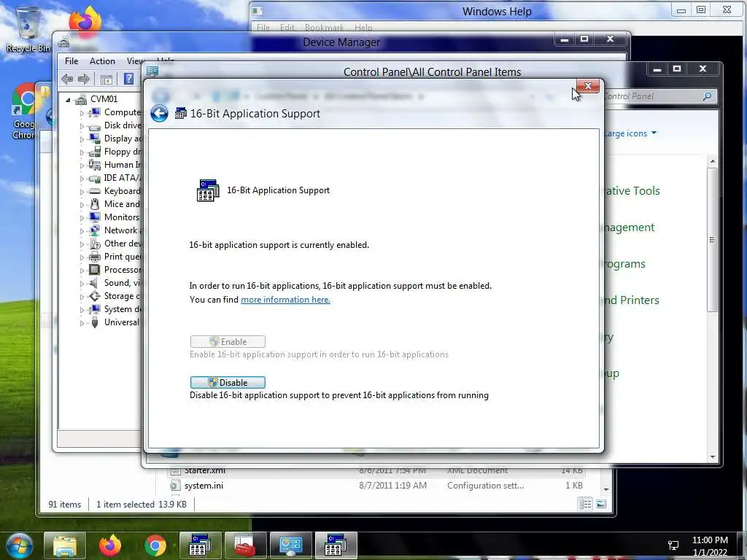Click the Device Manager help toolbar icon
747x560 pixels.
coord(128,79)
